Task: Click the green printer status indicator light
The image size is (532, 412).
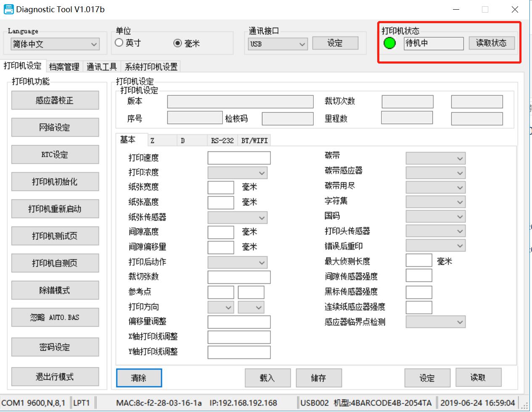Action: [x=389, y=43]
